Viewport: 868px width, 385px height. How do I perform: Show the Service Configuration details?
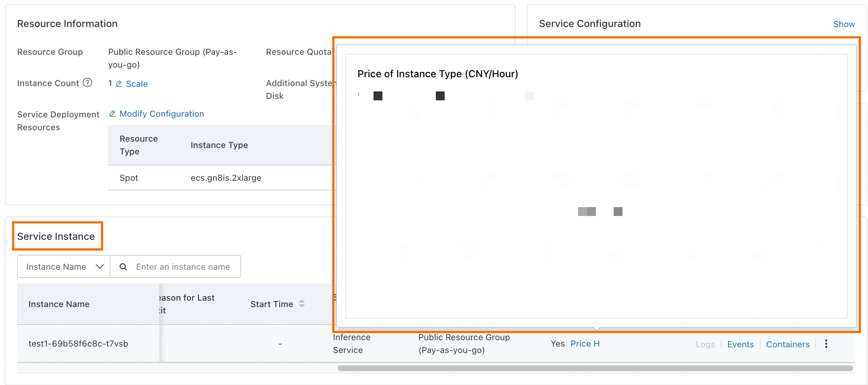click(x=844, y=24)
